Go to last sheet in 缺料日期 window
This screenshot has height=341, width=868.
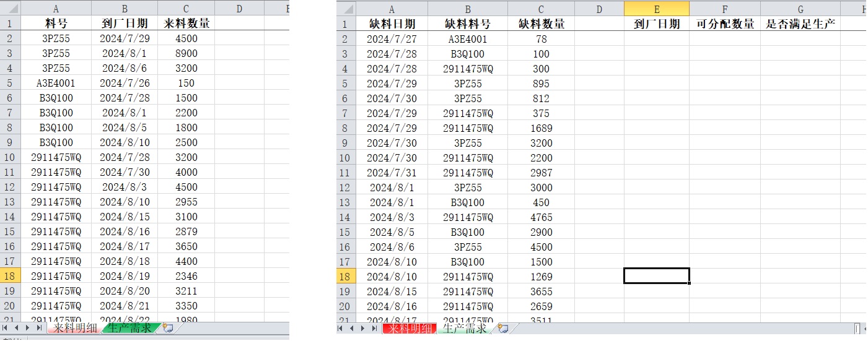pos(374,328)
